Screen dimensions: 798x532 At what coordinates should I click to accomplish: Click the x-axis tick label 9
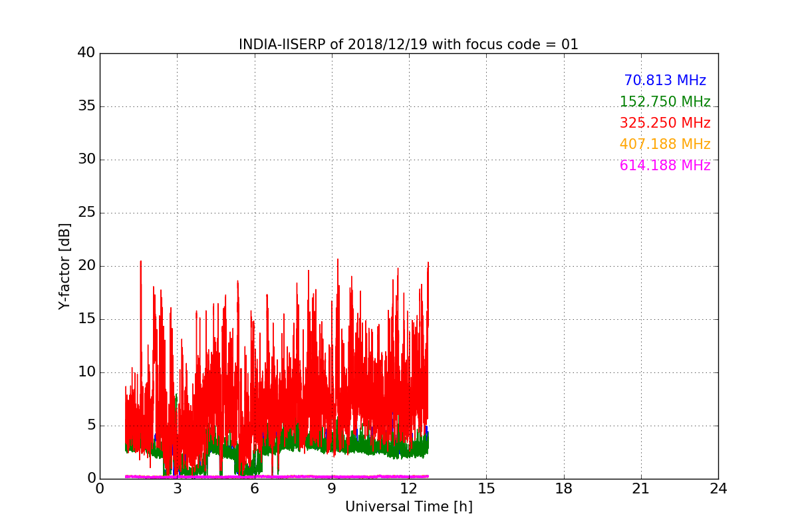point(332,489)
